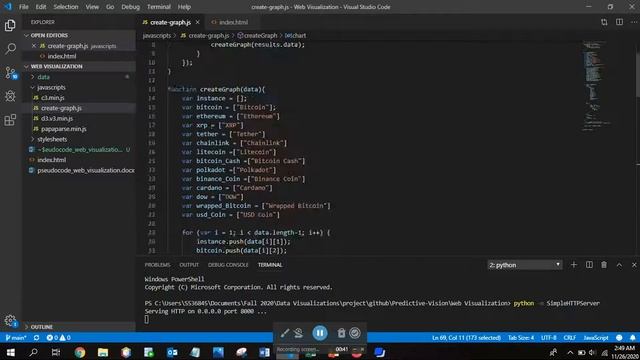The image size is (640, 360).
Task: Split the editor to the right
Action: (619, 22)
